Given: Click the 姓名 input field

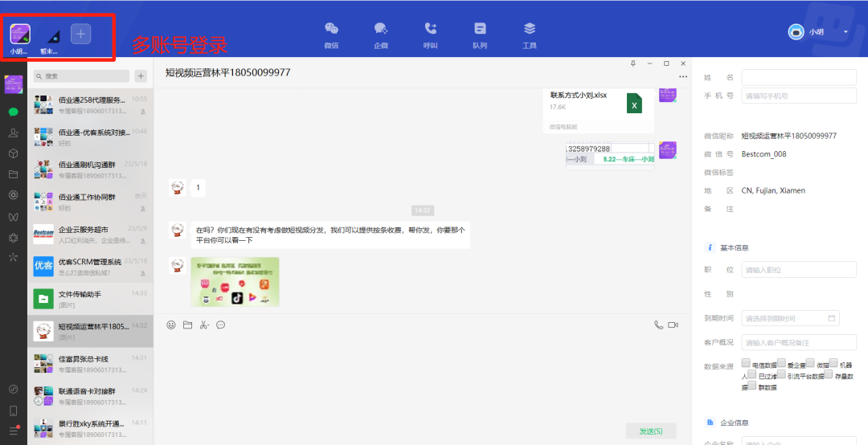Looking at the screenshot, I should [x=799, y=77].
